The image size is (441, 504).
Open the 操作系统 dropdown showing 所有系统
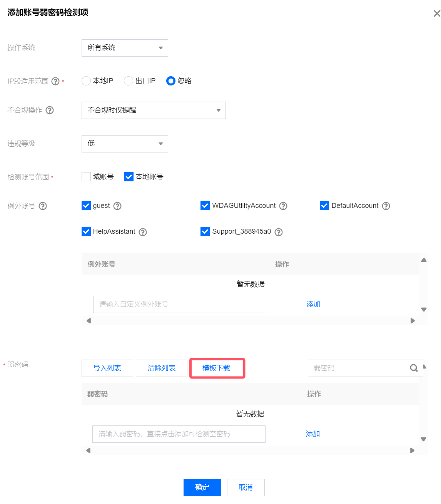[125, 48]
